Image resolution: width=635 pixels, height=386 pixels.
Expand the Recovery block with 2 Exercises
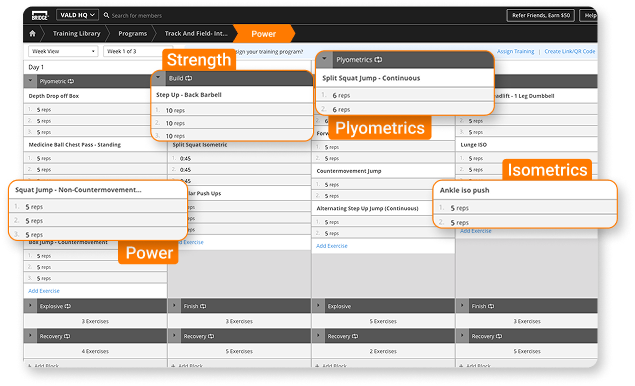(x=318, y=336)
